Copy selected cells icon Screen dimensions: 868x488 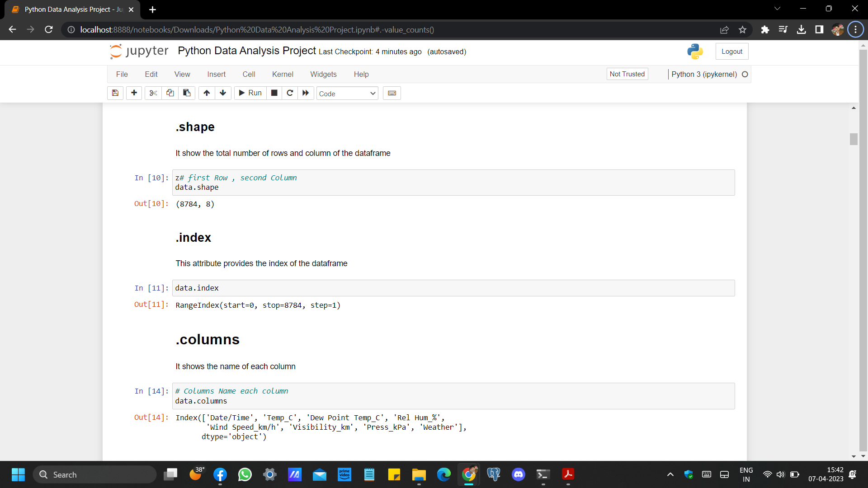pos(170,93)
